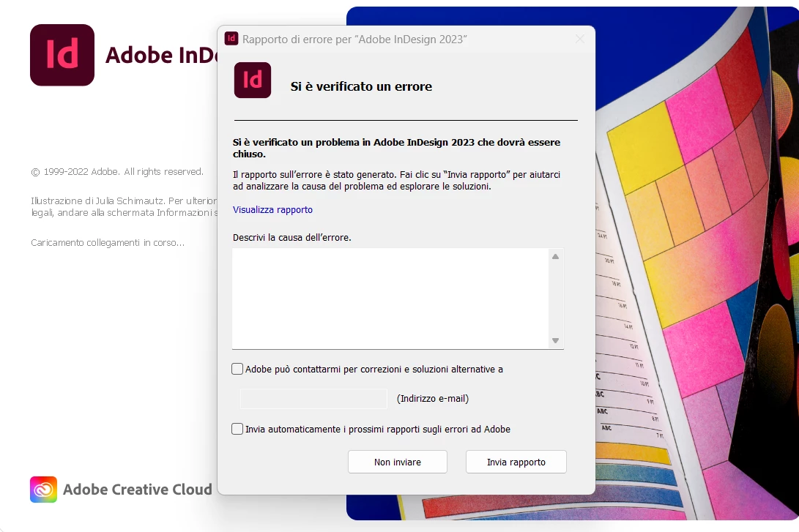Click the dialog title Rapporto di errore
Viewport: 799px width, 532px height.
354,40
